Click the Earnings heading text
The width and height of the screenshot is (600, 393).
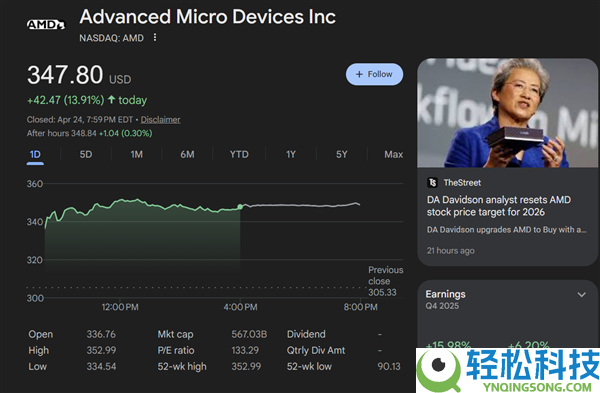445,294
